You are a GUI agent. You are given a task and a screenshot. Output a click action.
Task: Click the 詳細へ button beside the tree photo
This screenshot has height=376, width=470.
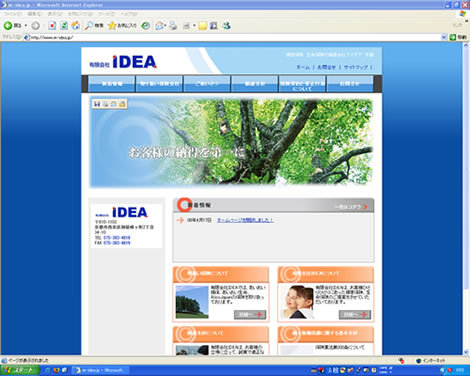click(x=250, y=314)
